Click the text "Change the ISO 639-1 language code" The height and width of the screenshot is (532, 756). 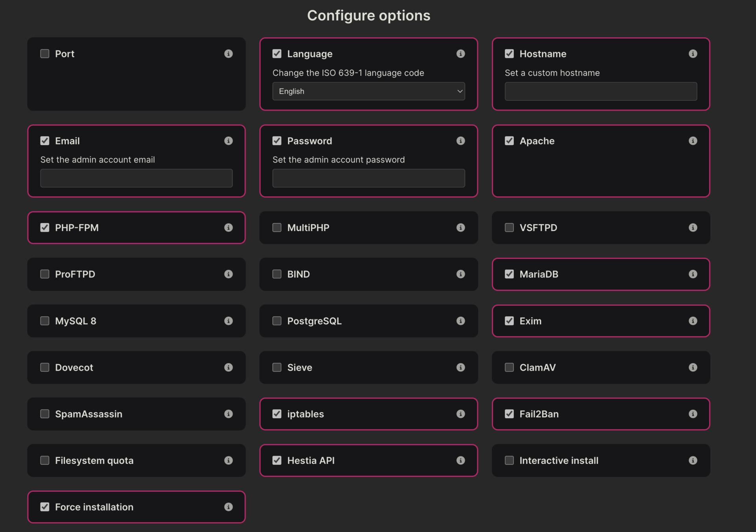pyautogui.click(x=348, y=73)
